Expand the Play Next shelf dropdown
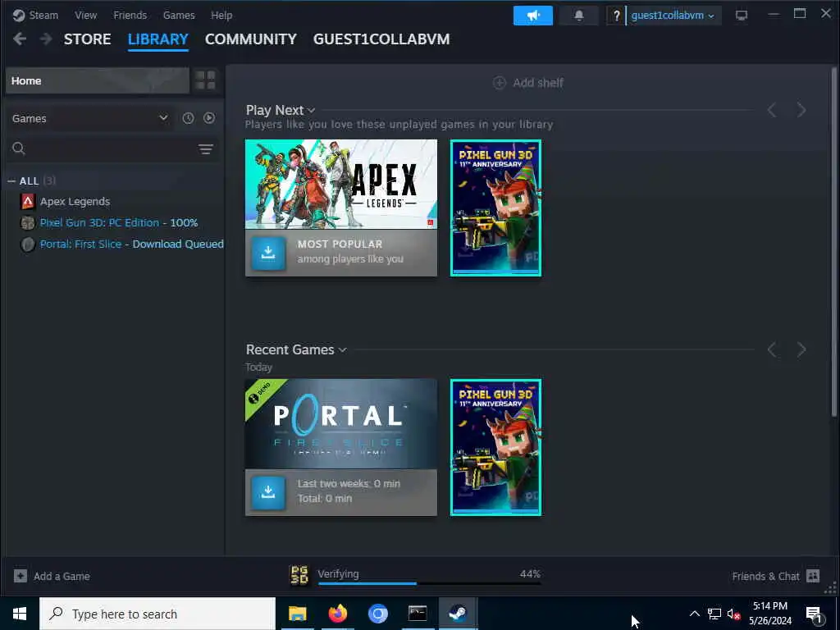The height and width of the screenshot is (630, 840). (x=311, y=111)
